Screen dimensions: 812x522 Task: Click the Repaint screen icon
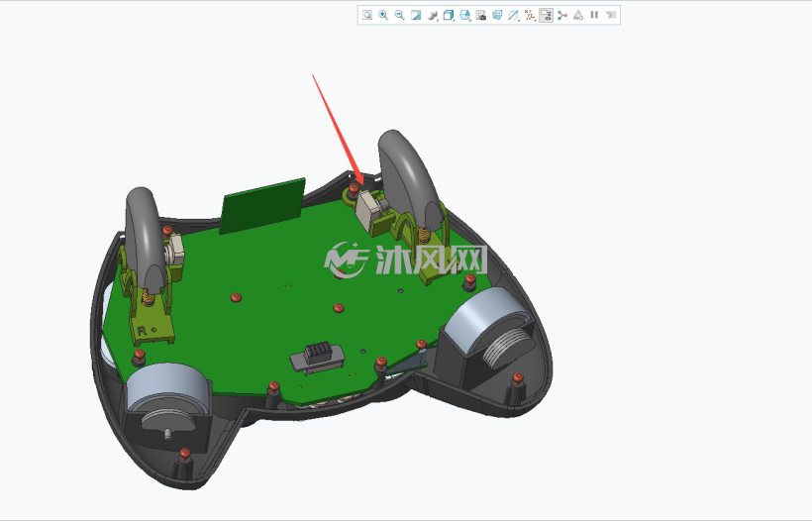pos(416,15)
